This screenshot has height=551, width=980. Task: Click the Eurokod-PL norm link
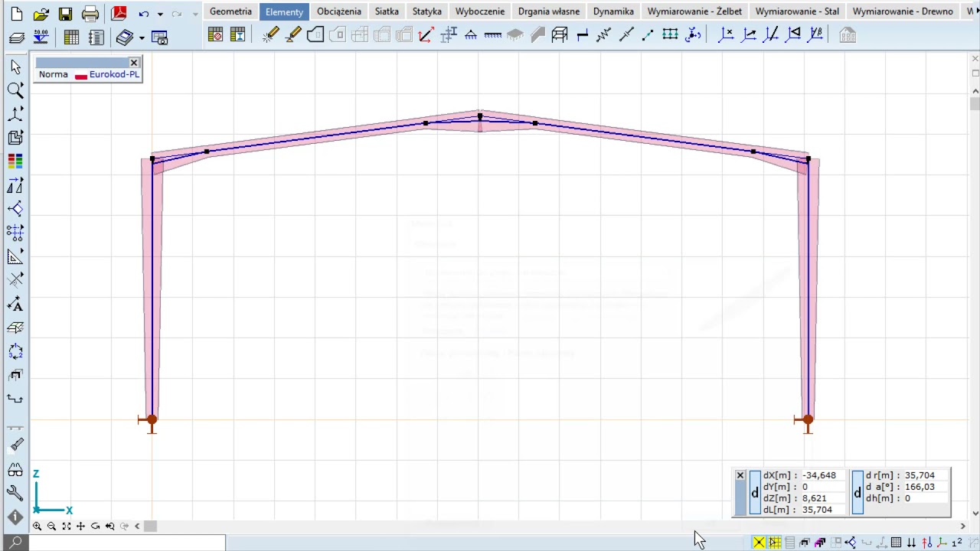click(114, 74)
